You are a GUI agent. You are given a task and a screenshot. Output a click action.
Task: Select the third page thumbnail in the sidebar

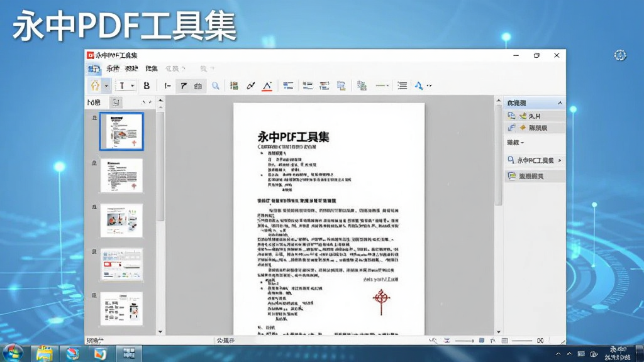121,221
